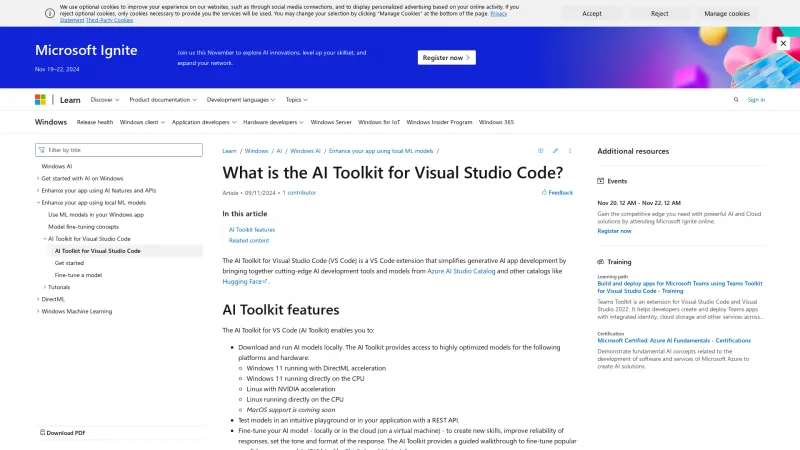Click the Events calendar icon

click(601, 181)
